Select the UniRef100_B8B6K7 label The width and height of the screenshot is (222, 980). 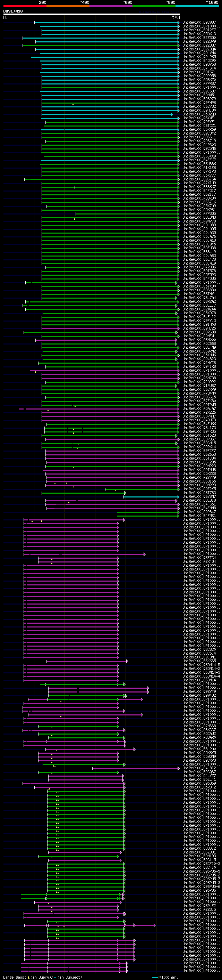tap(199, 187)
